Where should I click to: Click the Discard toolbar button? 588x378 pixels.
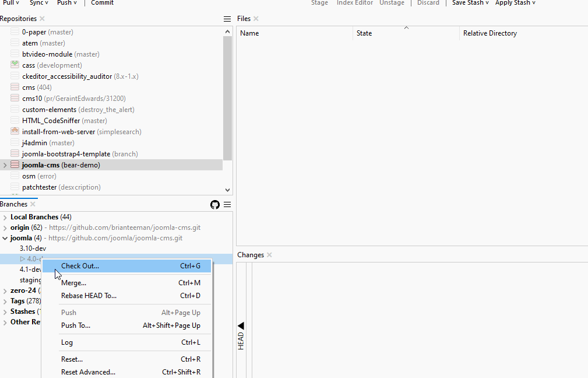point(428,3)
